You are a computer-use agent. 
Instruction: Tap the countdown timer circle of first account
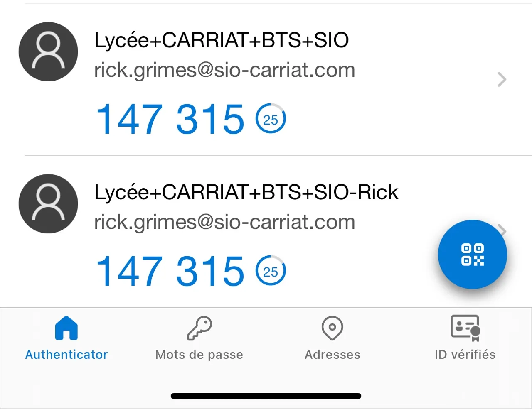(271, 120)
